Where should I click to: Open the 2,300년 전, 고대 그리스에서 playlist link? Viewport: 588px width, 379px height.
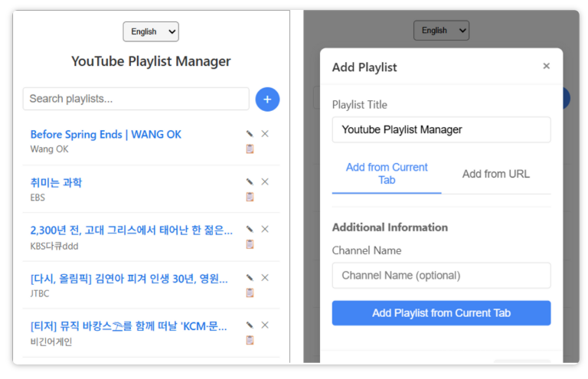(131, 230)
